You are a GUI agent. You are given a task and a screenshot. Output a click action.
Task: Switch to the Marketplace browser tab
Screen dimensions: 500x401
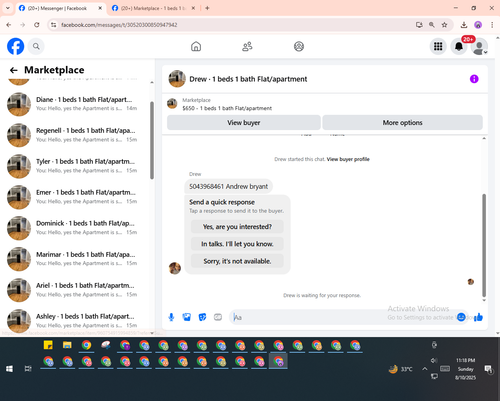pos(153,8)
